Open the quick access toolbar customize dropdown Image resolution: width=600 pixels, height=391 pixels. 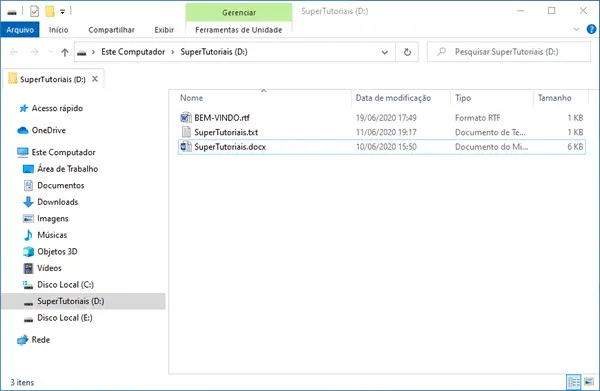62,11
